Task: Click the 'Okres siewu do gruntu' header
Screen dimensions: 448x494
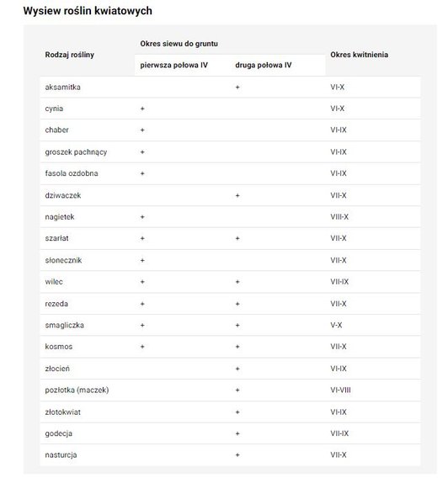Action: click(179, 44)
